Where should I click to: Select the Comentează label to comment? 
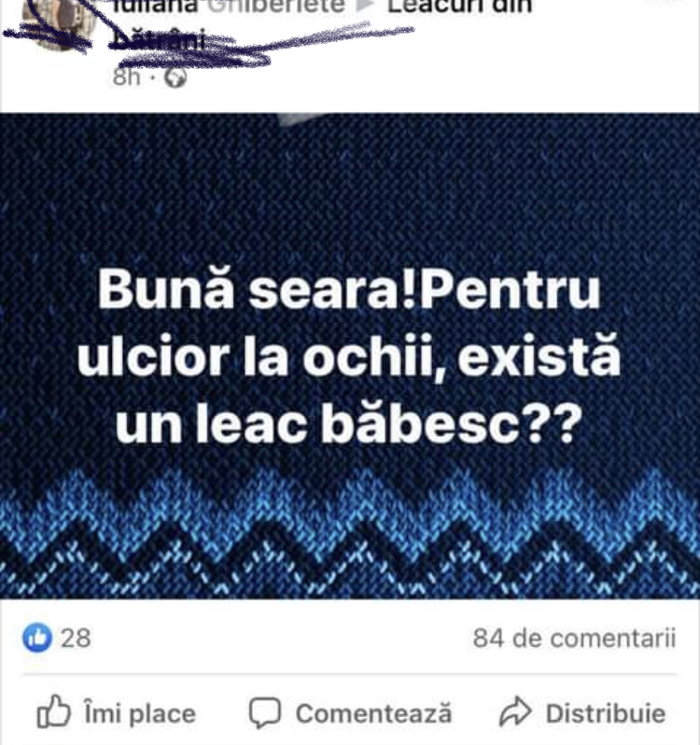pyautogui.click(x=373, y=713)
